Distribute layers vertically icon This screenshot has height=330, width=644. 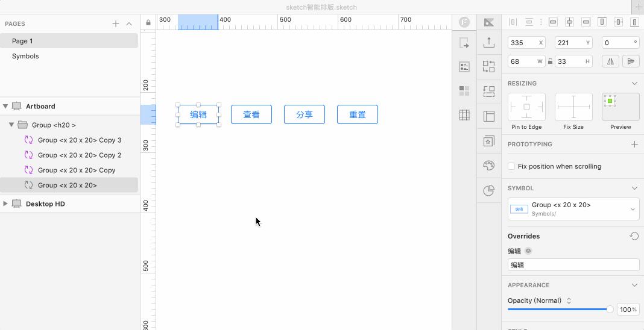pyautogui.click(x=529, y=22)
